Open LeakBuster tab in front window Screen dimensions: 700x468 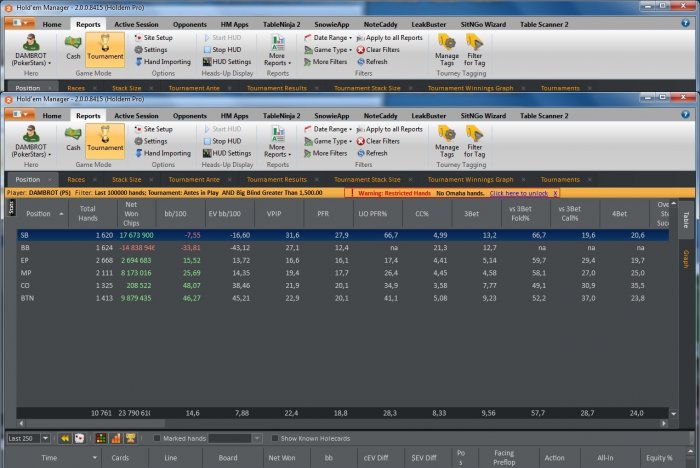tap(429, 116)
